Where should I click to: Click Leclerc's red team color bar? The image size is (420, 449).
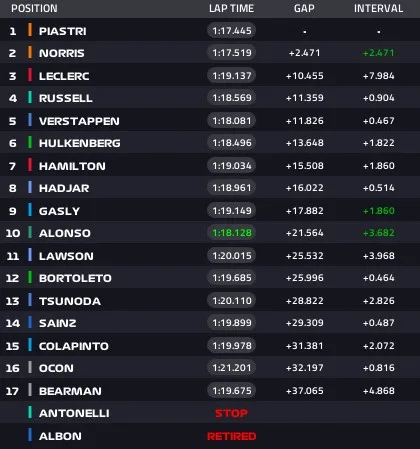pyautogui.click(x=30, y=75)
